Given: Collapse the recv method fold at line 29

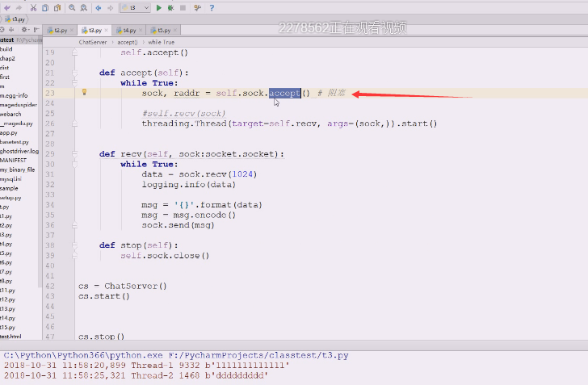Looking at the screenshot, I should click(x=74, y=154).
